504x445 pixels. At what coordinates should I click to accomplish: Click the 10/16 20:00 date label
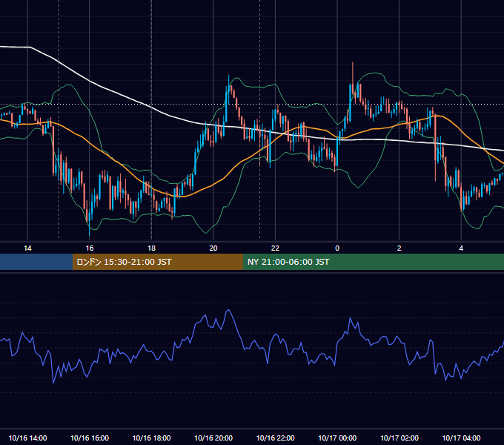click(x=213, y=438)
